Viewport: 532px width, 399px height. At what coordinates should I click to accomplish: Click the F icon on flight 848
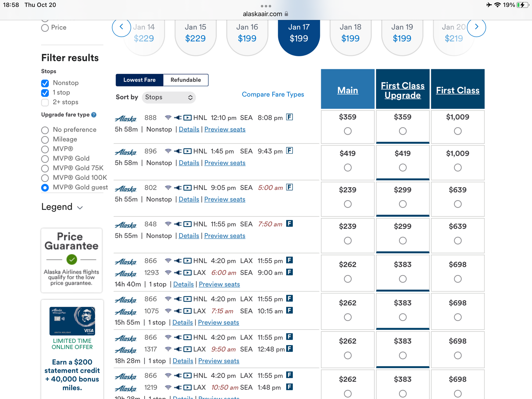coord(289,224)
